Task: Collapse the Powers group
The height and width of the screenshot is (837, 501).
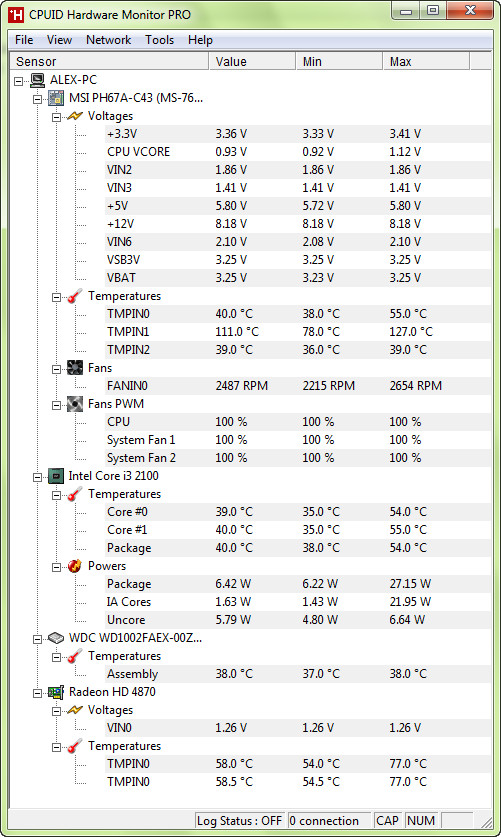Action: pyautogui.click(x=57, y=567)
